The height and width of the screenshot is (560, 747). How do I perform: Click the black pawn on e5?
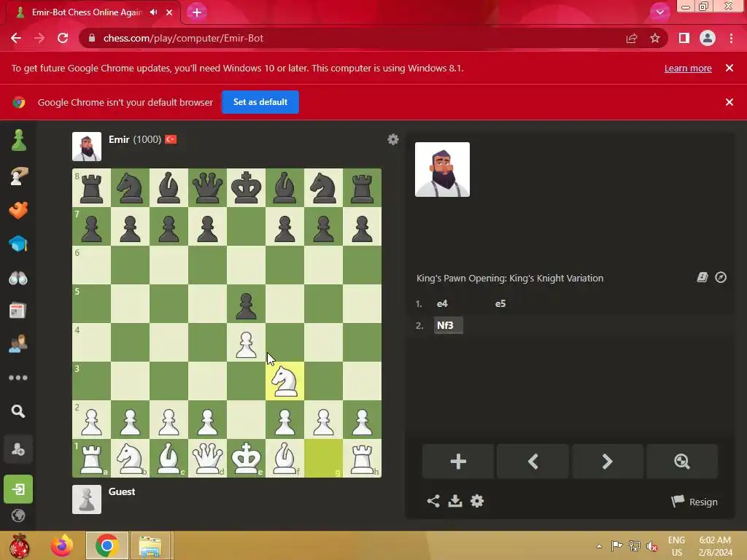[x=247, y=304]
